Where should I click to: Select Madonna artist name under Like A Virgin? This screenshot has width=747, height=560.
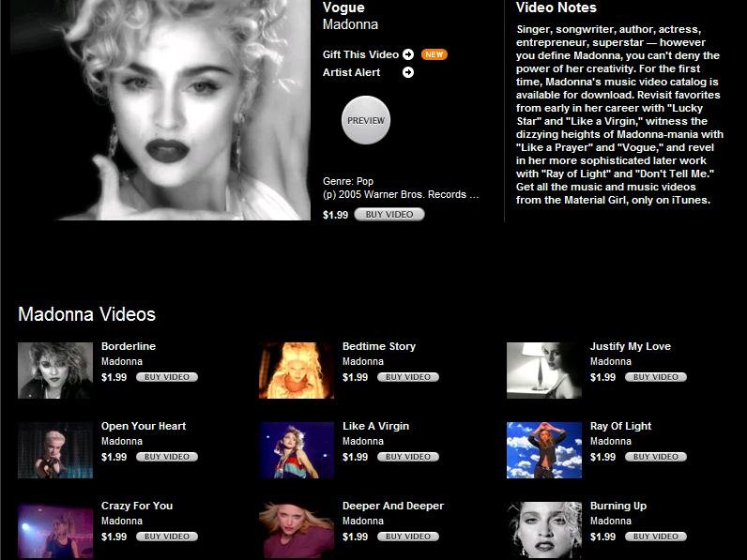[x=362, y=441]
